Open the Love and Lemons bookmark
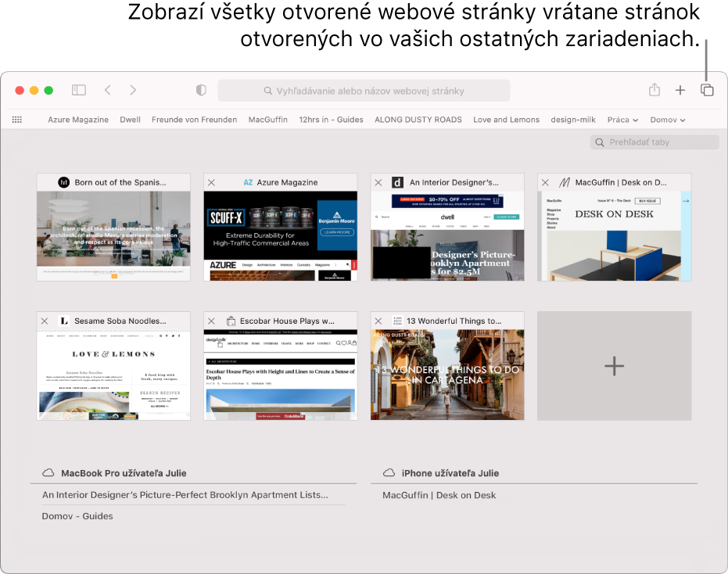Image resolution: width=728 pixels, height=574 pixels. coord(506,120)
